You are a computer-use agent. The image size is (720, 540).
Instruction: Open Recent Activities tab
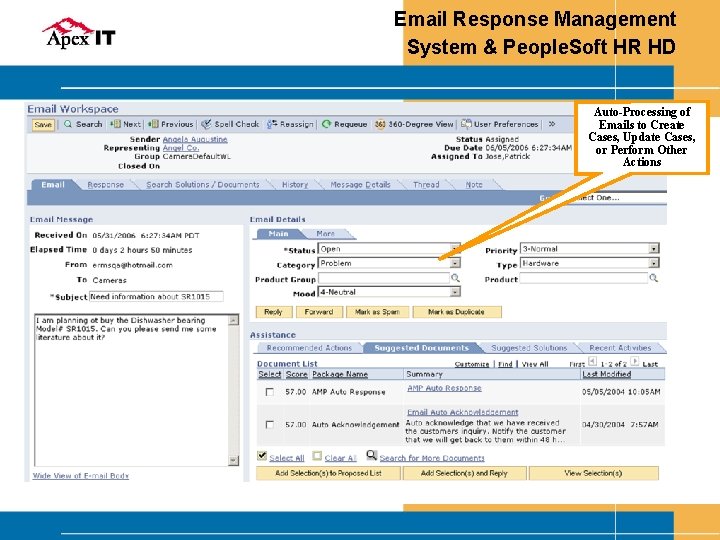[x=620, y=348]
